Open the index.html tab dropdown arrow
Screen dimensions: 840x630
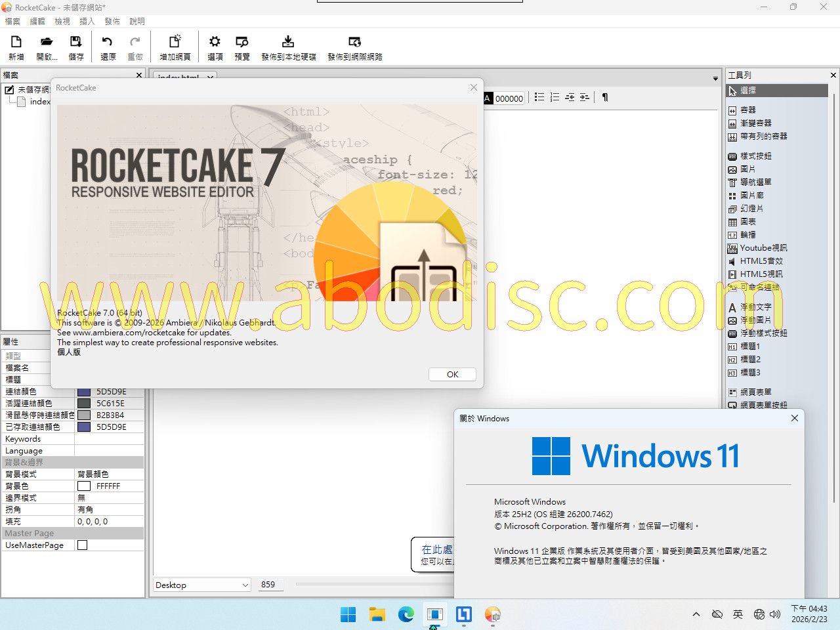point(210,77)
